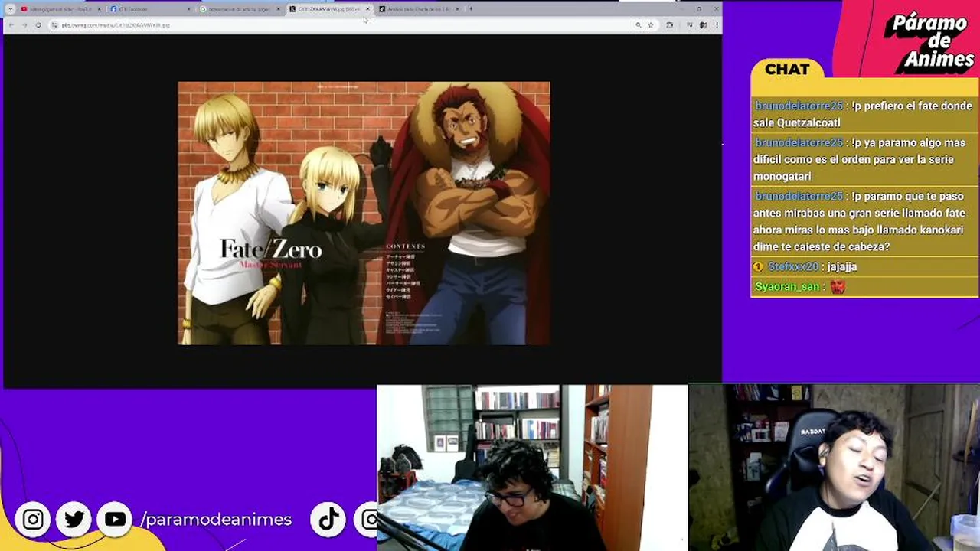Image resolution: width=980 pixels, height=551 pixels.
Task: Bookmark this page with the star icon
Action: pos(651,25)
